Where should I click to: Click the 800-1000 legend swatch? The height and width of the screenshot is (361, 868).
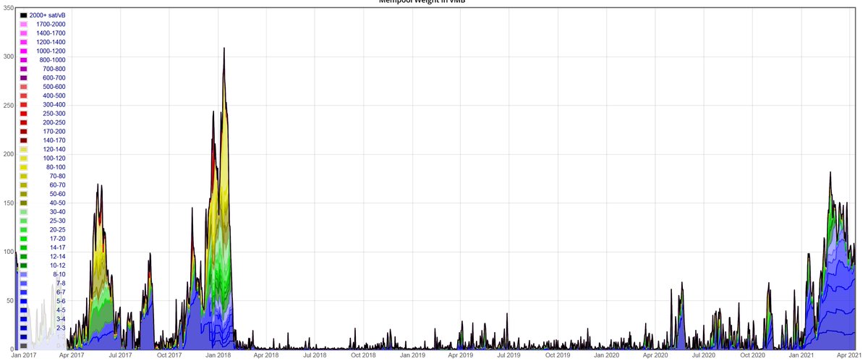click(x=24, y=60)
